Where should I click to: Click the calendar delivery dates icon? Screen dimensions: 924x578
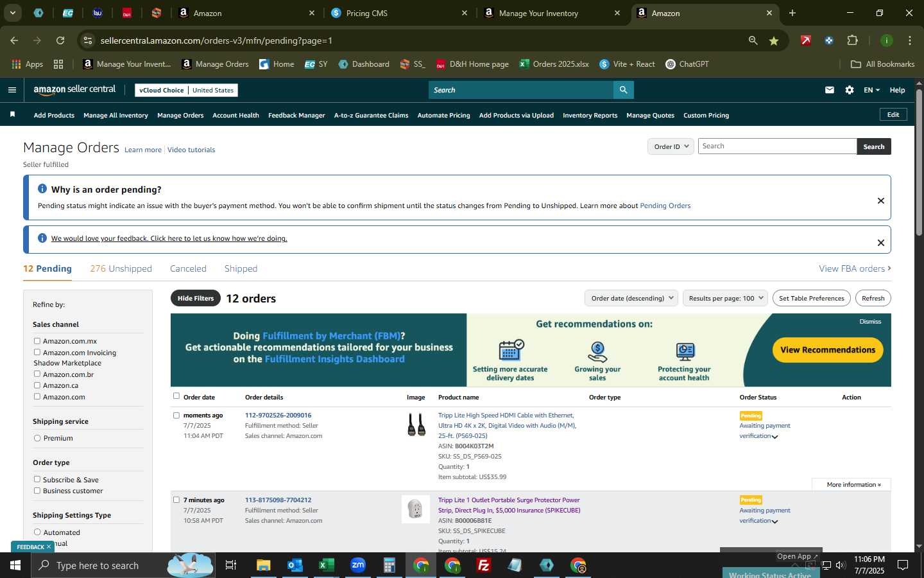tap(511, 351)
